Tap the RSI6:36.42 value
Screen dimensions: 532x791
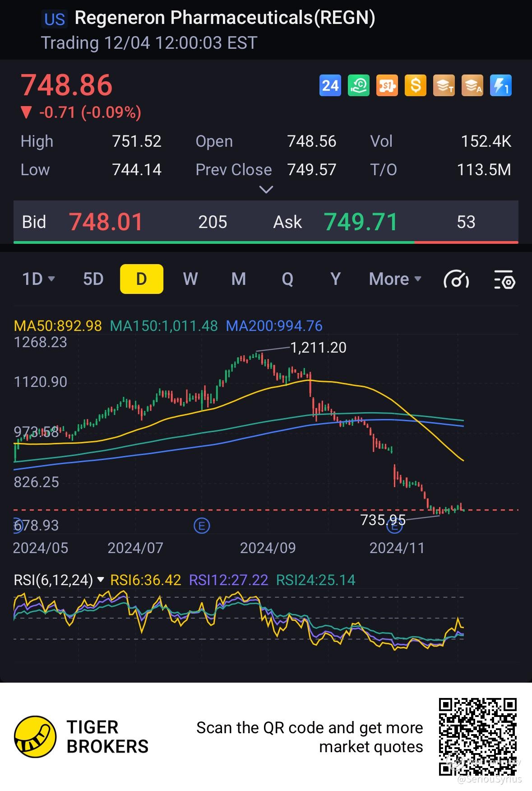pos(146,580)
